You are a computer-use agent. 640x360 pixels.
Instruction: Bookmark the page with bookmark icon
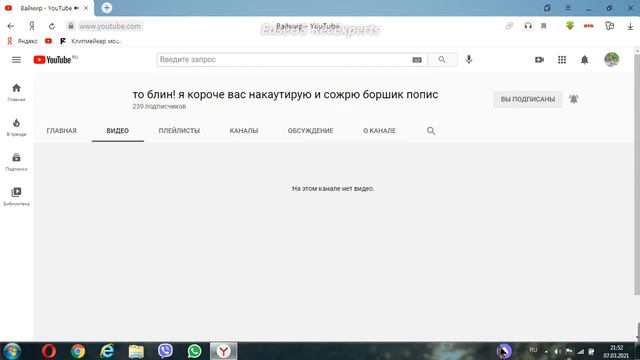coord(544,26)
